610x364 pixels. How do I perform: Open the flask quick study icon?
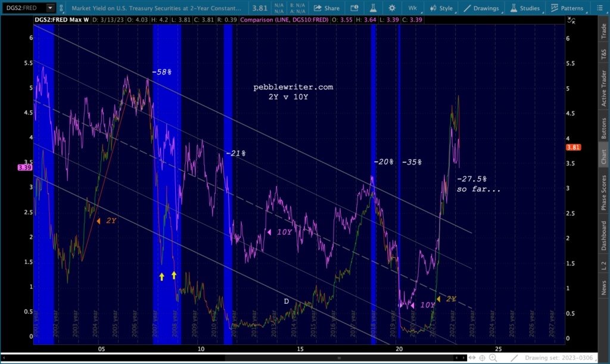tap(373, 8)
